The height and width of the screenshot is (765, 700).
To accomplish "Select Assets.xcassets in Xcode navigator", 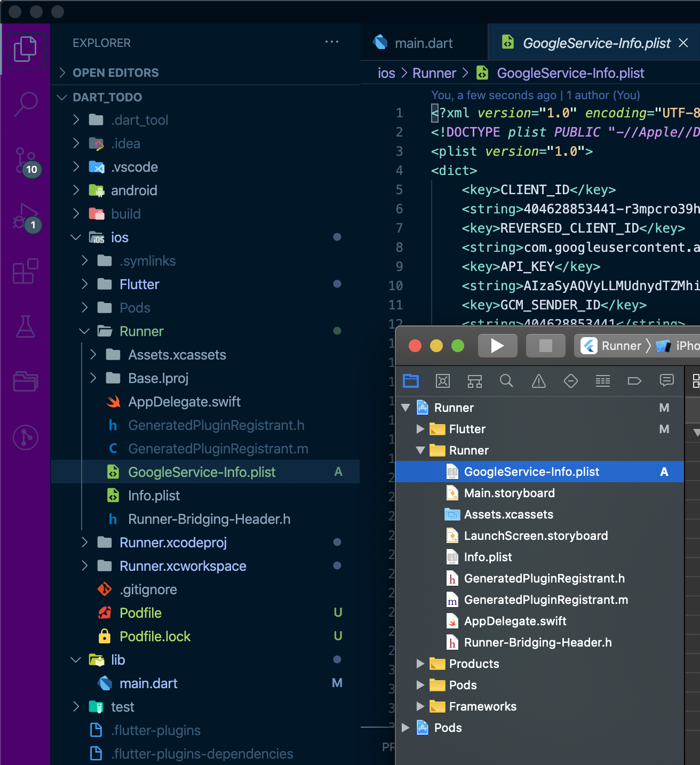I will pyautogui.click(x=539, y=514).
